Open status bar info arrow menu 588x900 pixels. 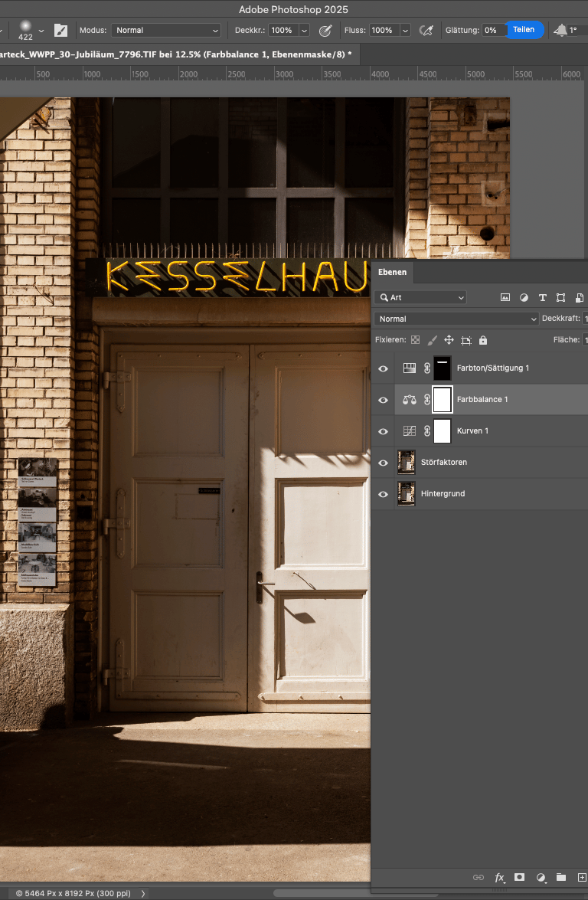point(142,893)
